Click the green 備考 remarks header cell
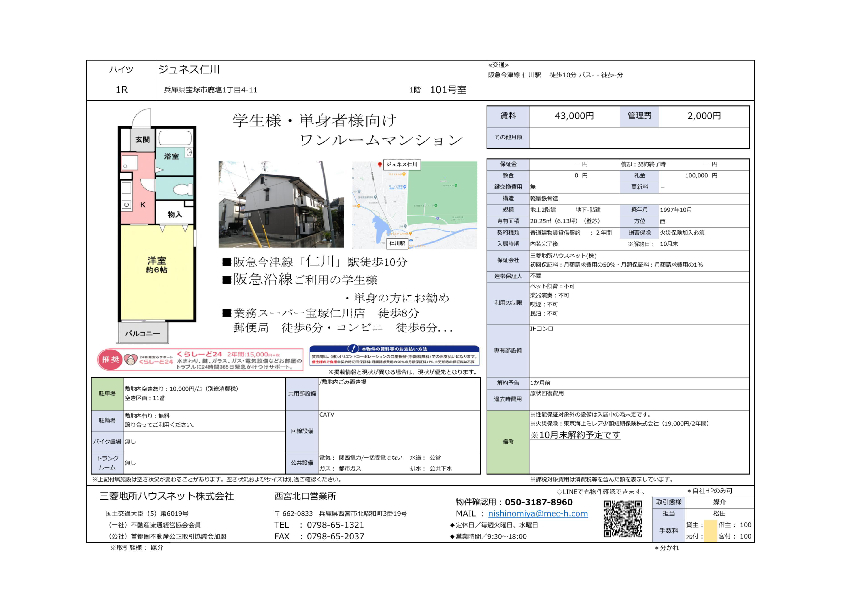The width and height of the screenshot is (842, 595). point(507,441)
